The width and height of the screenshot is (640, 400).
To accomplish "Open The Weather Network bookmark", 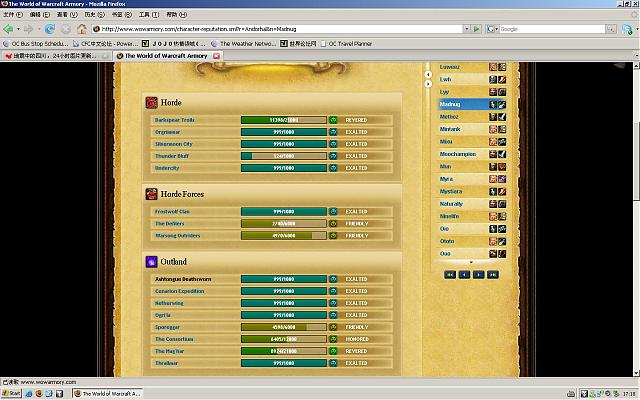I will point(244,44).
